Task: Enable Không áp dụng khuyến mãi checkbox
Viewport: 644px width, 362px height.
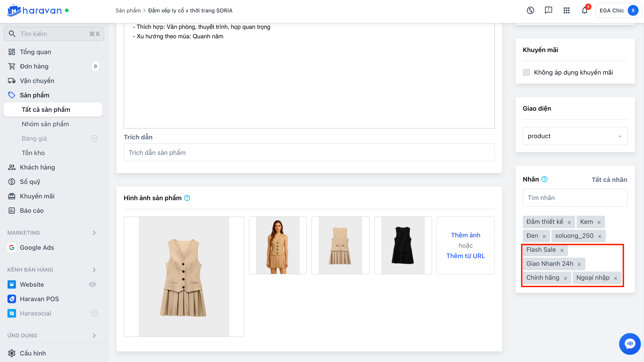Action: coord(526,72)
